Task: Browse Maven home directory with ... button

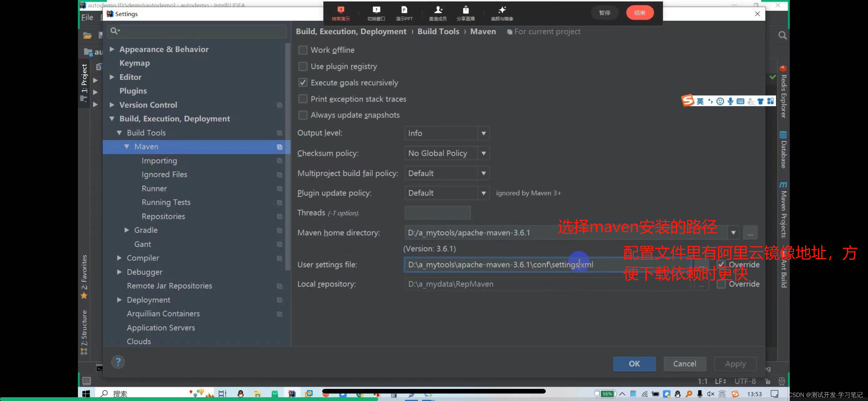Action: (x=750, y=233)
